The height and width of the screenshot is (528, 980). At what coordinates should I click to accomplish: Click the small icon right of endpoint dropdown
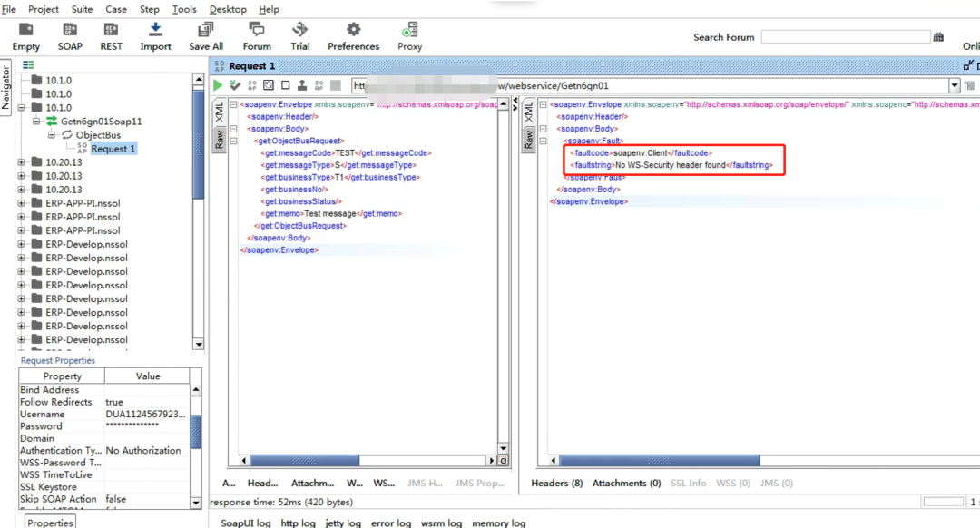969,85
